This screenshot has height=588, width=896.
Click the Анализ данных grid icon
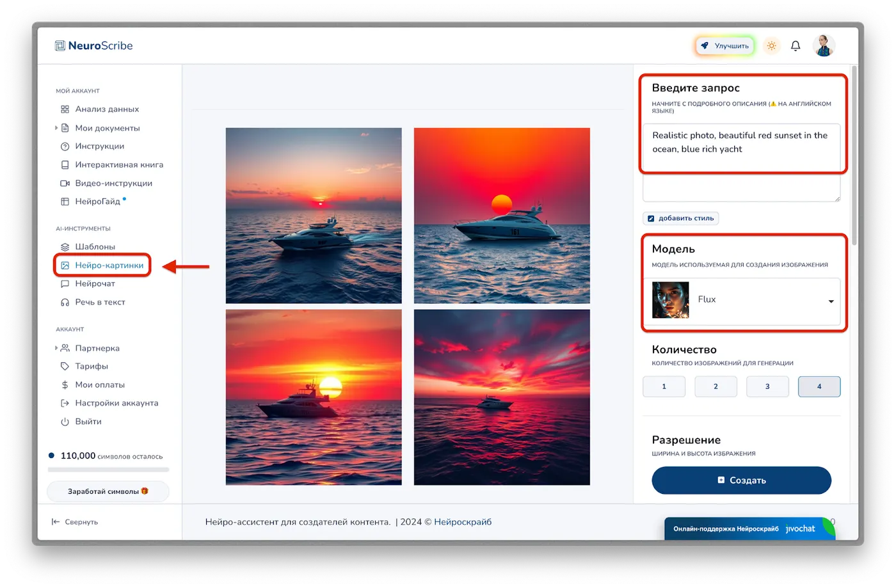point(65,109)
